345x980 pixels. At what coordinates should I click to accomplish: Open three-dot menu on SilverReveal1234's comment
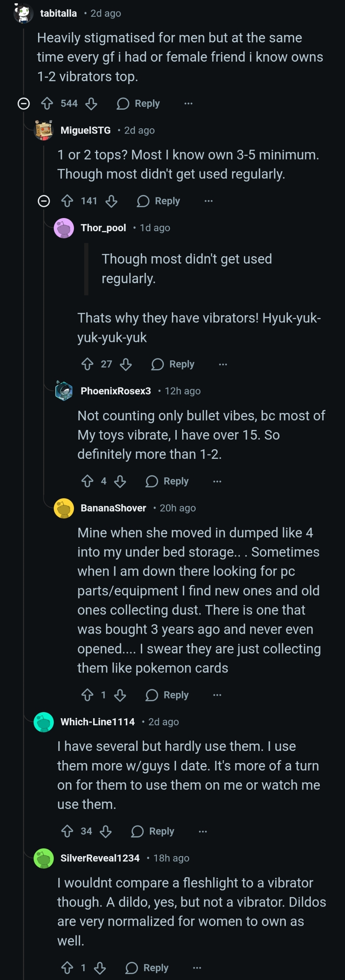coord(197,968)
